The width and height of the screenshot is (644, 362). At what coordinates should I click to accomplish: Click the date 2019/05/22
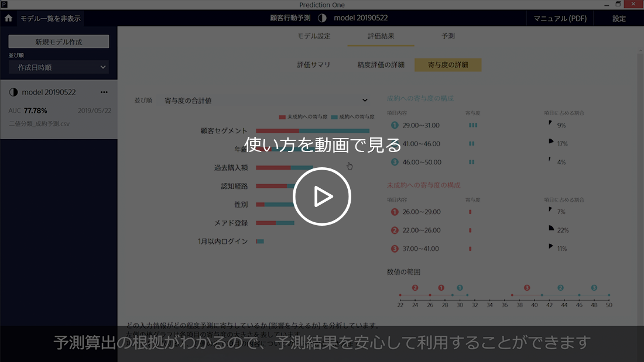pyautogui.click(x=94, y=111)
